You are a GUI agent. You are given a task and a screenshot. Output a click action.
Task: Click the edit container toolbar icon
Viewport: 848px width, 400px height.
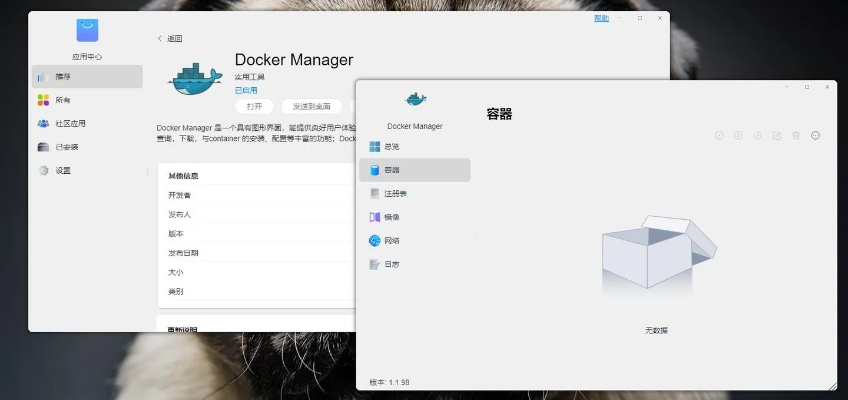[777, 135]
